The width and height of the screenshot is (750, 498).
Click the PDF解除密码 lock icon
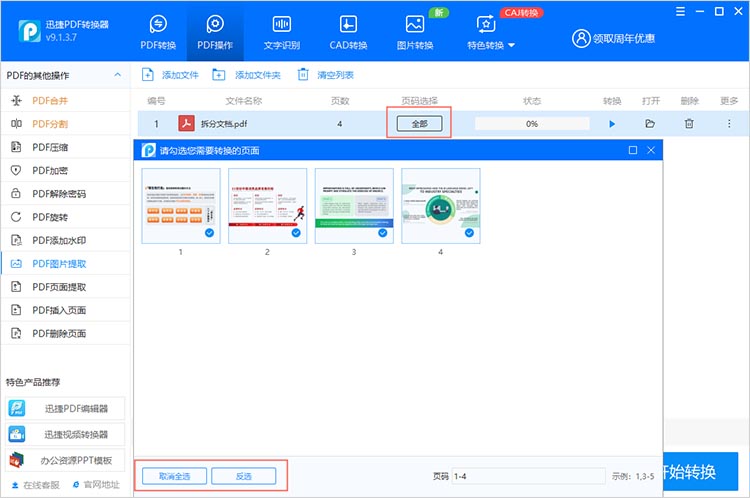[x=16, y=194]
